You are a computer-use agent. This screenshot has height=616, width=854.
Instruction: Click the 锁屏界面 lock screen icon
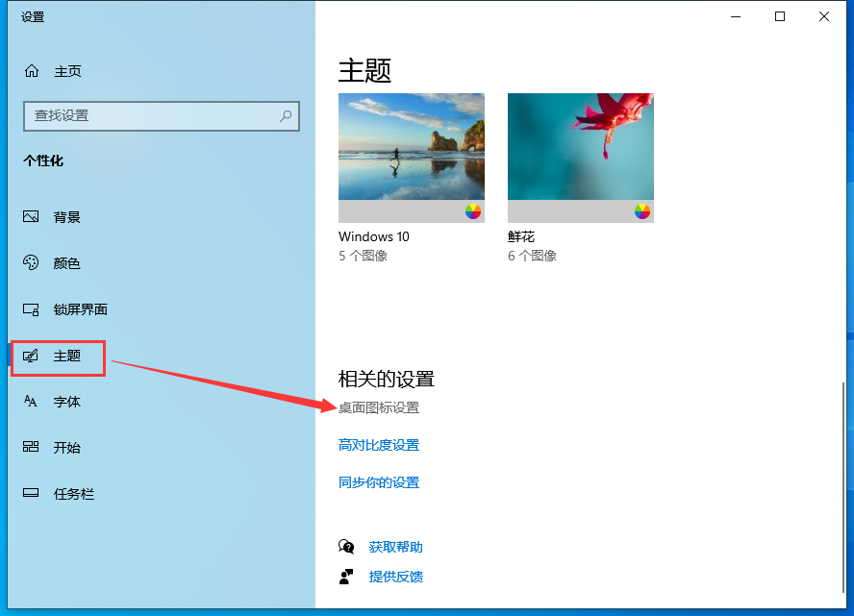click(x=31, y=309)
